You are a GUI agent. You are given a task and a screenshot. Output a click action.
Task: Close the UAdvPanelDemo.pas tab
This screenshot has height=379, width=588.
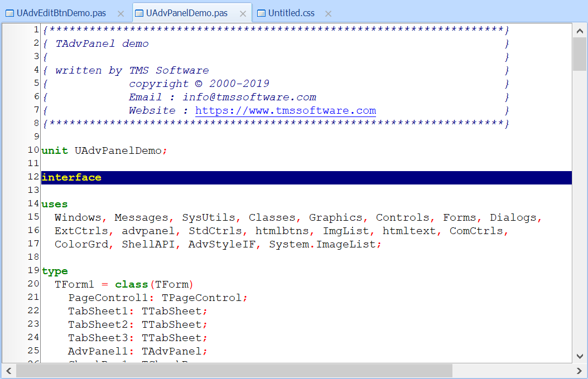pos(242,13)
